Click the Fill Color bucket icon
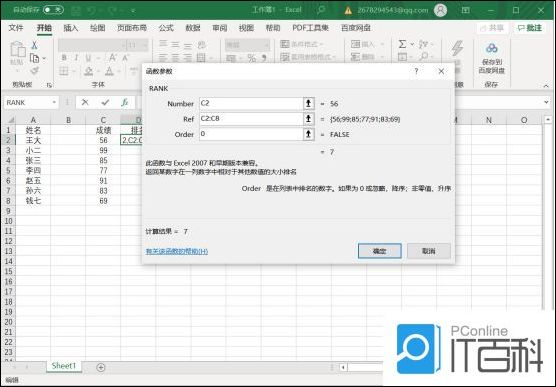Image resolution: width=556 pixels, height=387 pixels. pos(88,71)
